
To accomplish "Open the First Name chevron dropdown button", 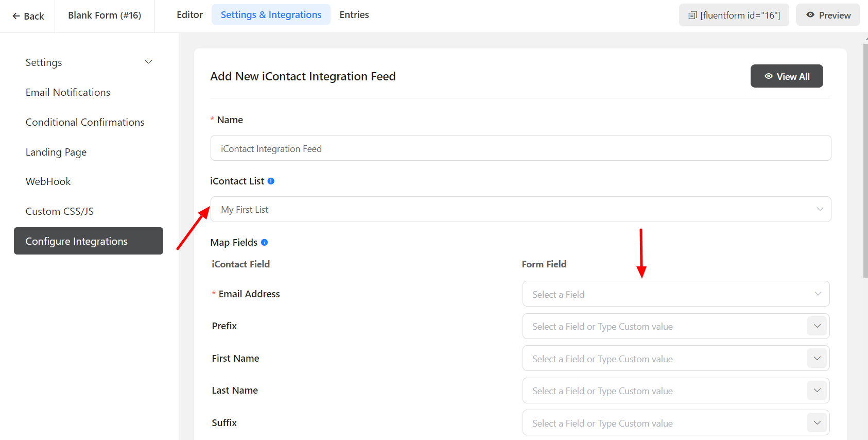I will [817, 359].
